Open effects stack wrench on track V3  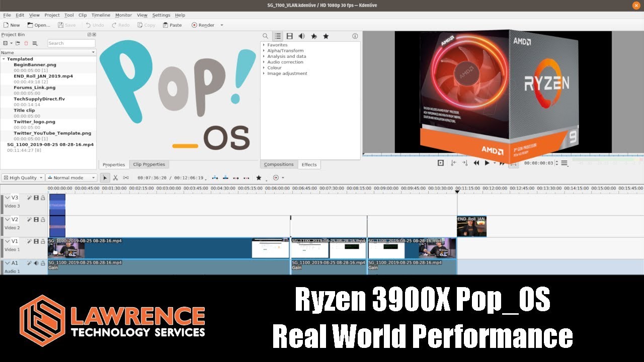(x=30, y=198)
